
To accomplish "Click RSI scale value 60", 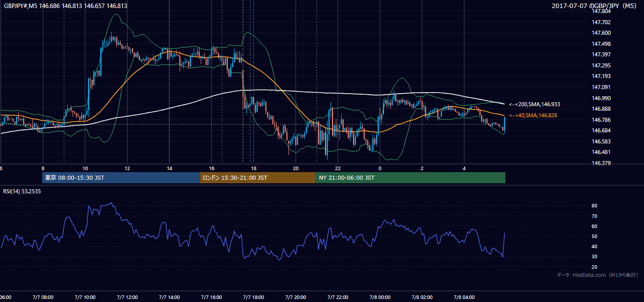I will point(594,226).
